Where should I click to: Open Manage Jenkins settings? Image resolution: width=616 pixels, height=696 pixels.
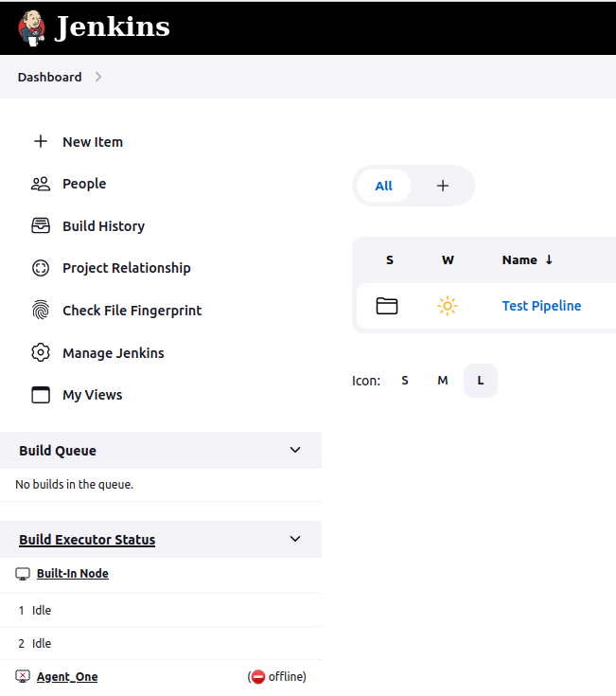(x=114, y=353)
